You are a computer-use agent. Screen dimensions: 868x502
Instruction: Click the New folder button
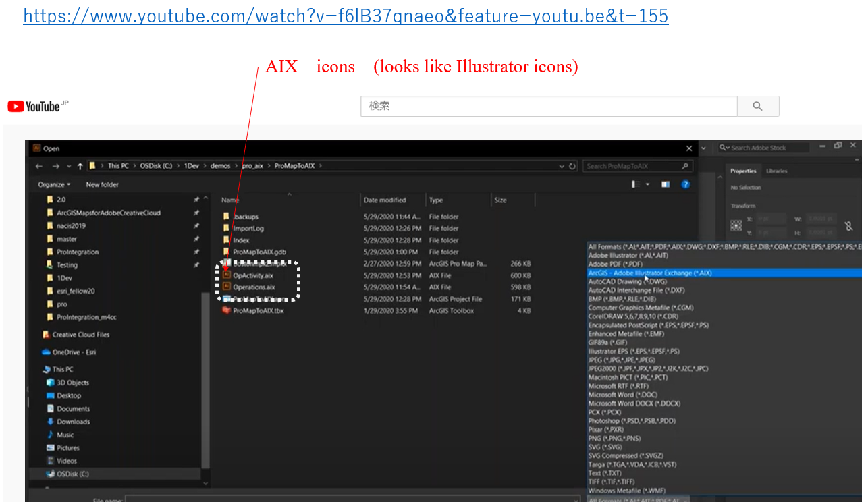pos(103,184)
